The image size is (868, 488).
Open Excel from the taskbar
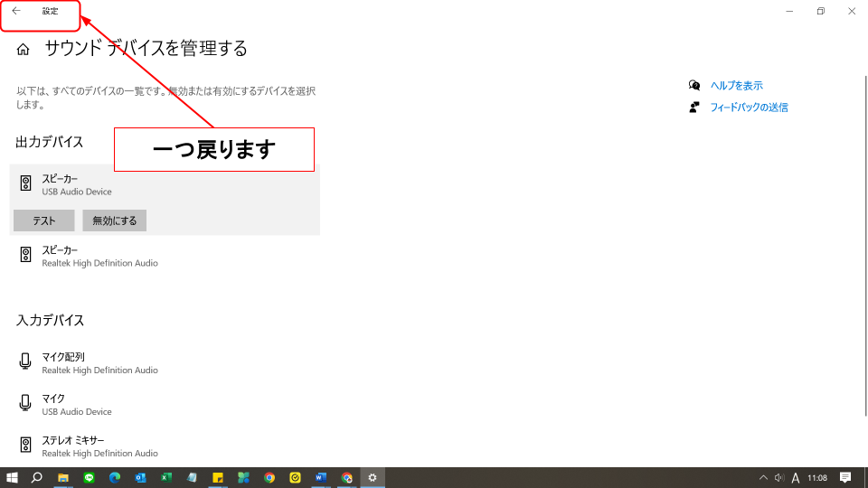(166, 477)
